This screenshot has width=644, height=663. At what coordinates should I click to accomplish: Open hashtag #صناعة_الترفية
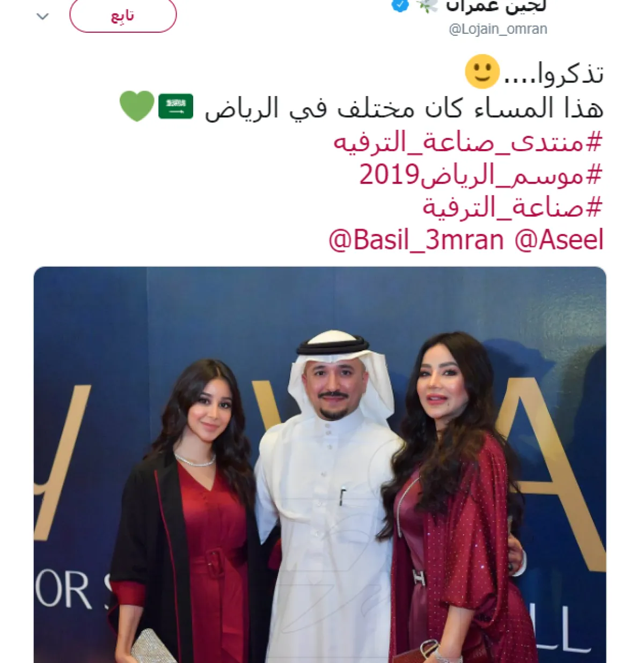(513, 207)
